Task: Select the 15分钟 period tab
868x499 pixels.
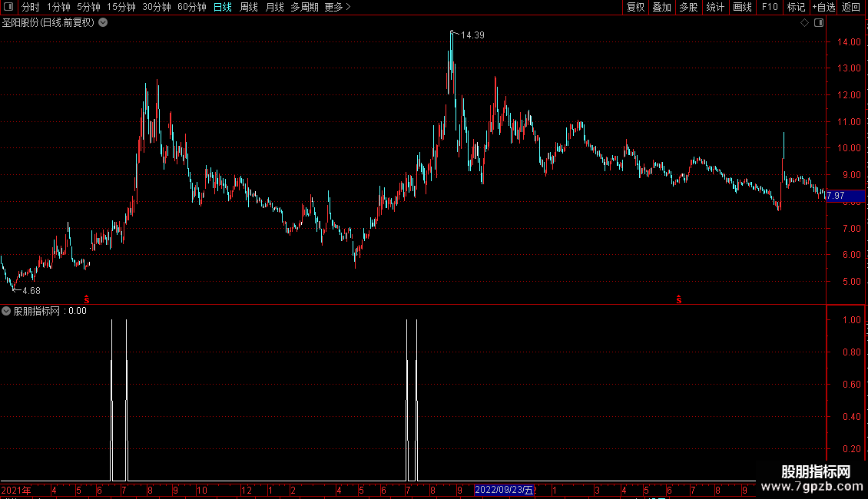Action: tap(121, 7)
